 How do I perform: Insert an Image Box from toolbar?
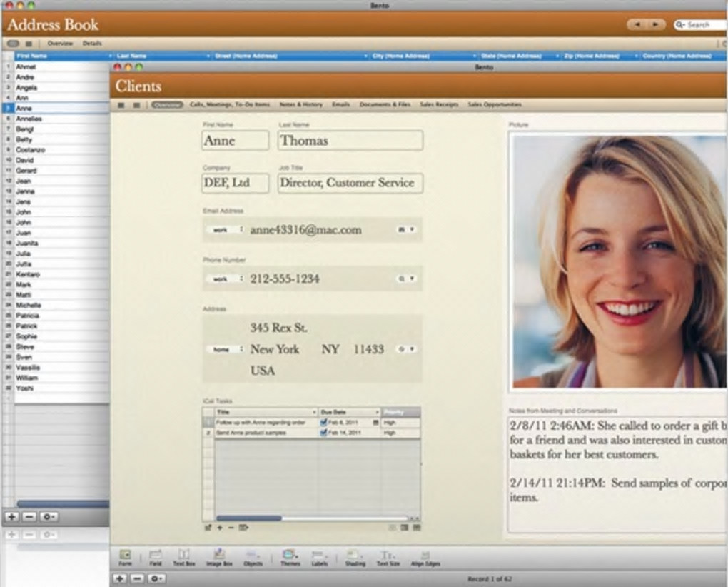coord(218,557)
